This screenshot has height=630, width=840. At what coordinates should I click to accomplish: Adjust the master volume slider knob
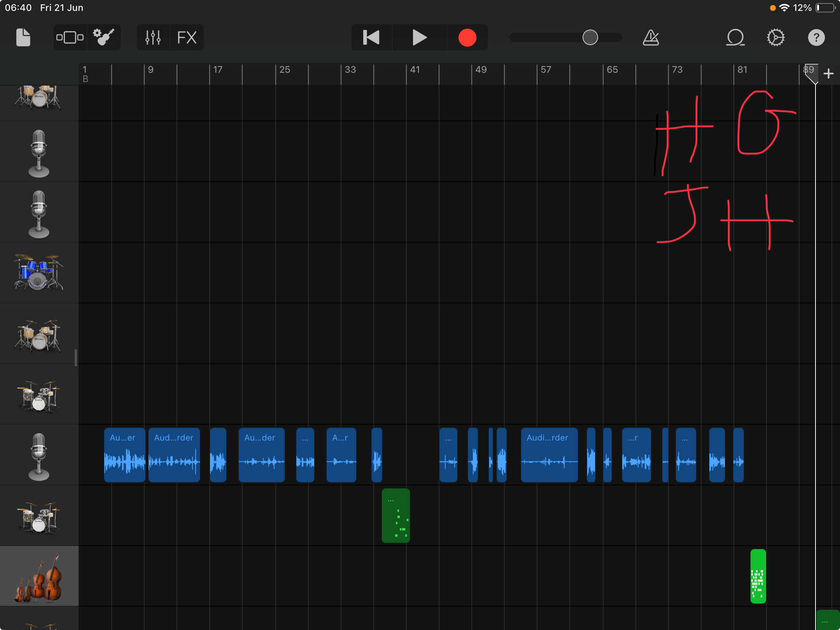(590, 37)
